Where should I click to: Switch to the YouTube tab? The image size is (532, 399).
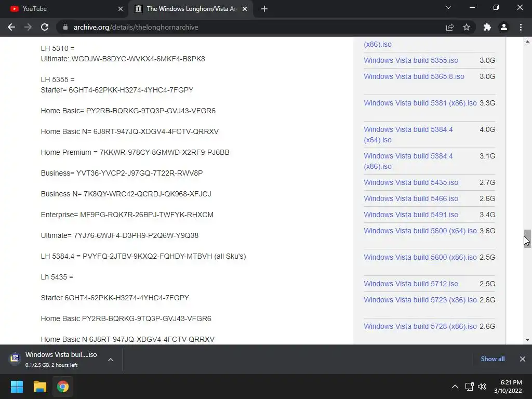click(64, 9)
